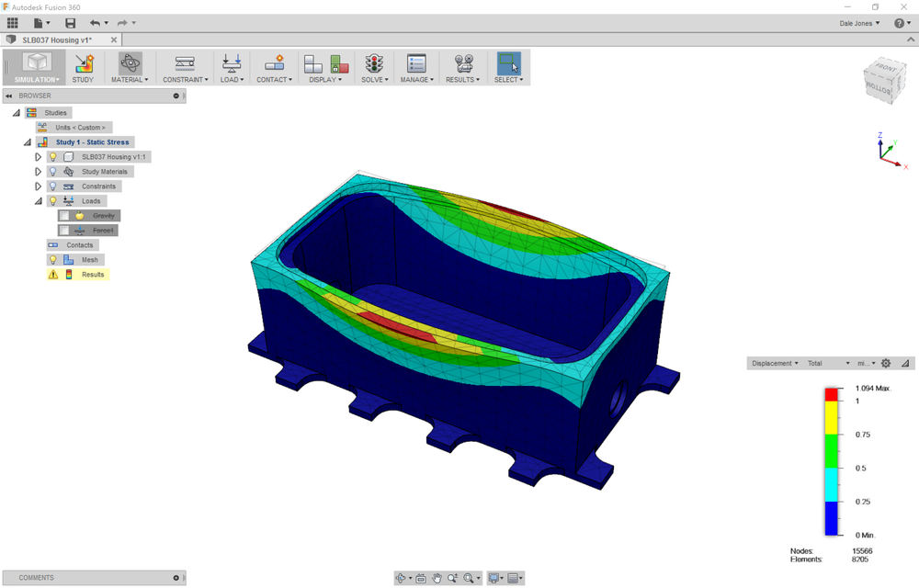
Task: Click the red legend color band
Action: (831, 394)
